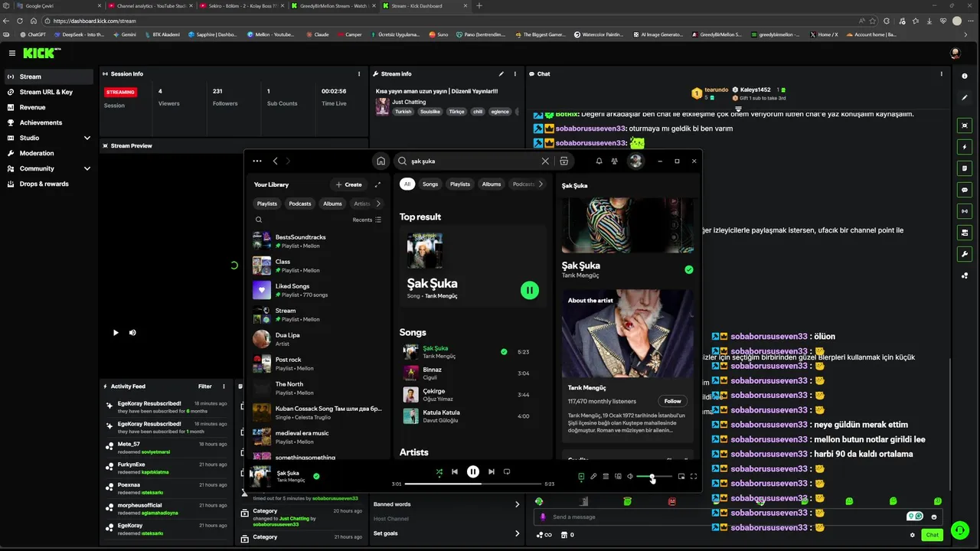Select the Albums search filter

(492, 184)
